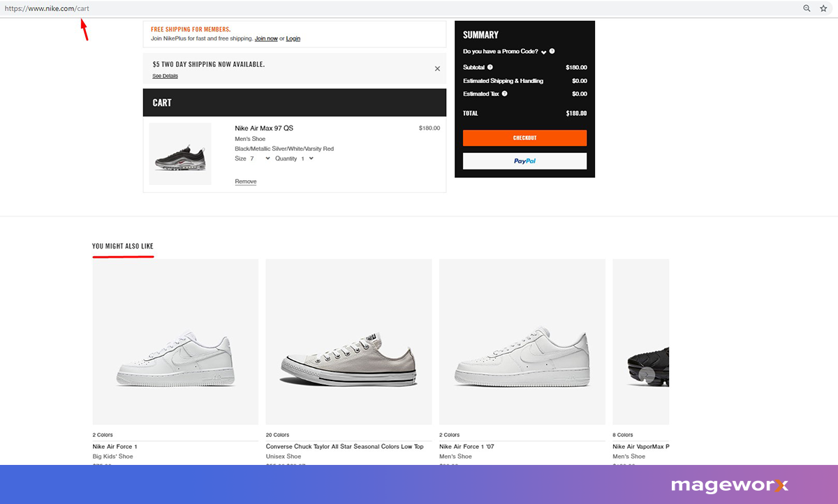Select the Login link

[293, 38]
